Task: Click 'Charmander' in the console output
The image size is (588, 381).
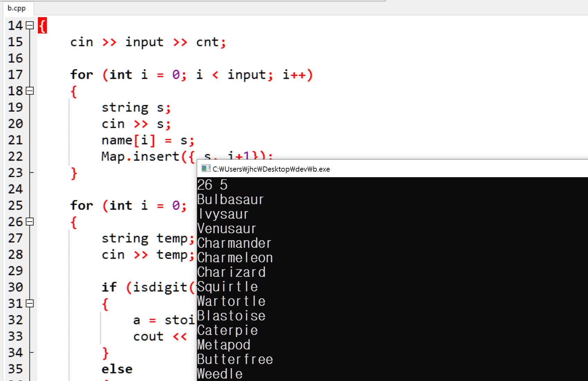Action: point(234,243)
